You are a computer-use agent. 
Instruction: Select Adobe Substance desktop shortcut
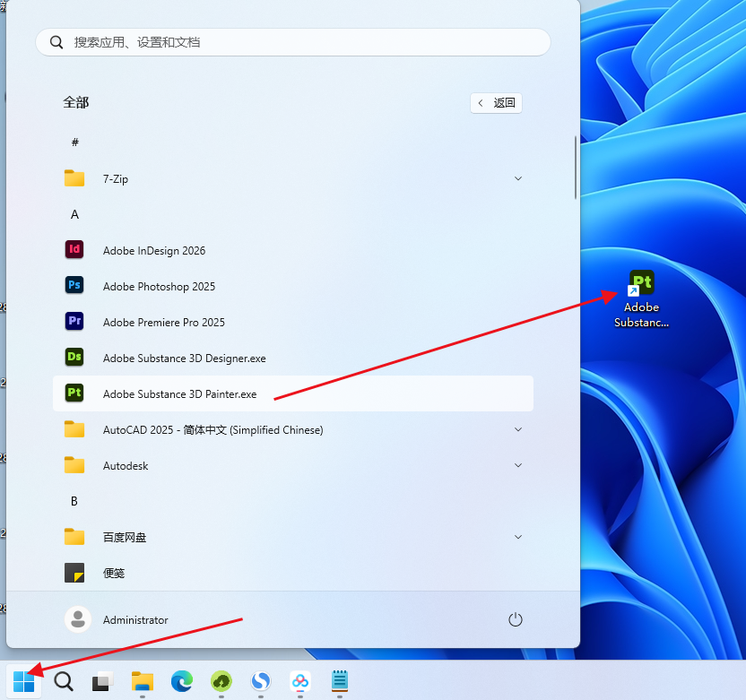pos(641,299)
